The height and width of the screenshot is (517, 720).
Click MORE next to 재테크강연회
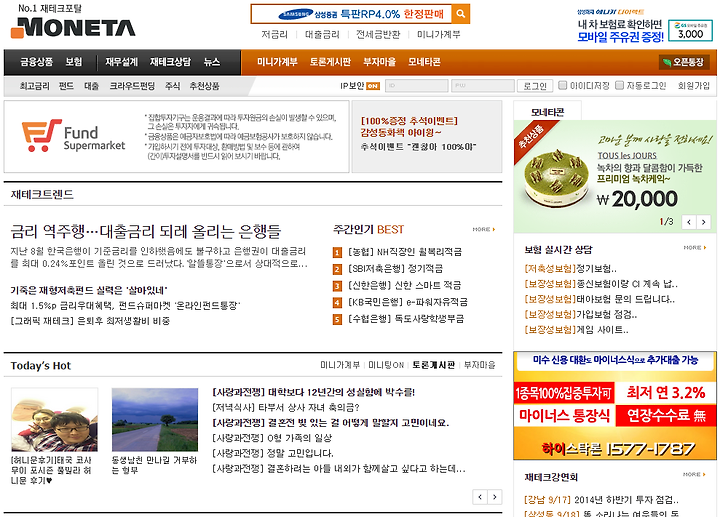click(x=694, y=474)
